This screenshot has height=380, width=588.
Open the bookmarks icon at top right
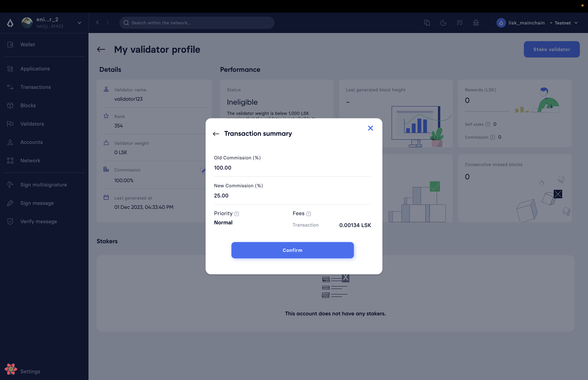coord(427,23)
